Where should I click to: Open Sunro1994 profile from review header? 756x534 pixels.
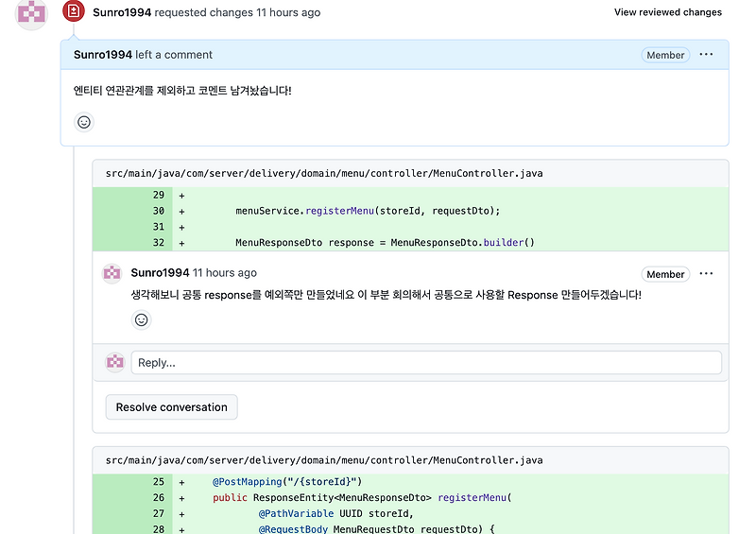tap(122, 12)
